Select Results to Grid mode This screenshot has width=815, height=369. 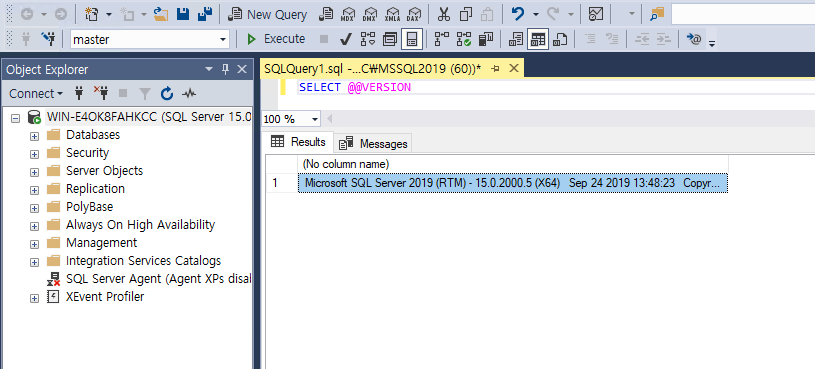[x=538, y=39]
